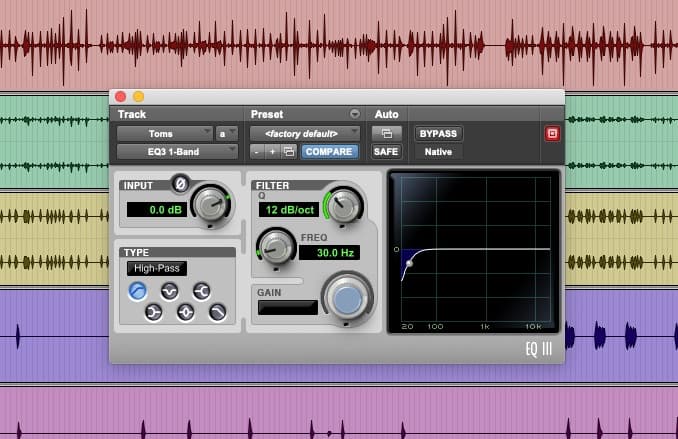This screenshot has width=678, height=439.
Task: Minimize the plug-in window with yellow button
Action: pos(138,97)
